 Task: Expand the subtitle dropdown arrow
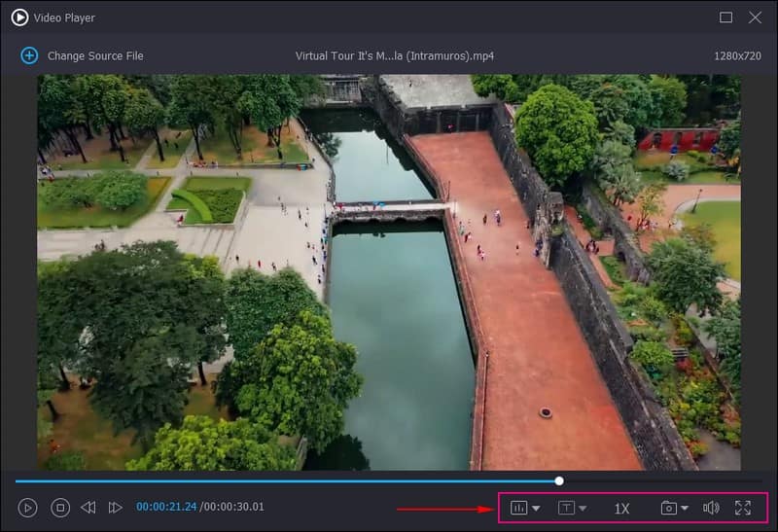[x=583, y=508]
